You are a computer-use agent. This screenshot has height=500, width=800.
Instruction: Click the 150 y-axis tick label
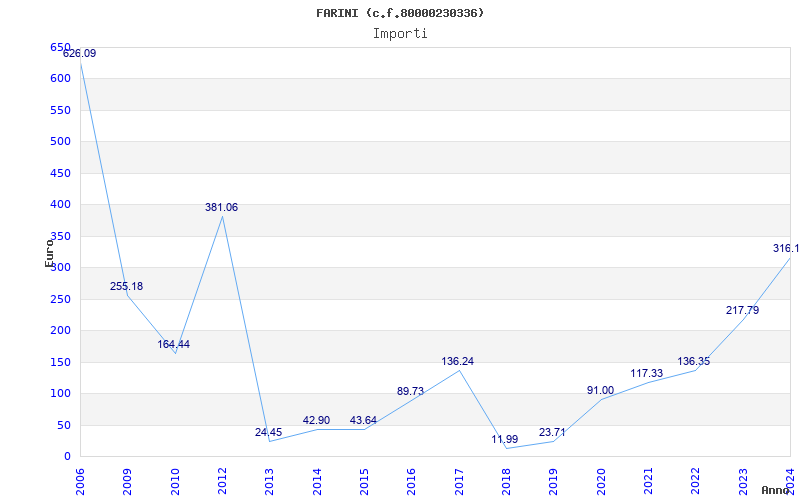[60, 362]
